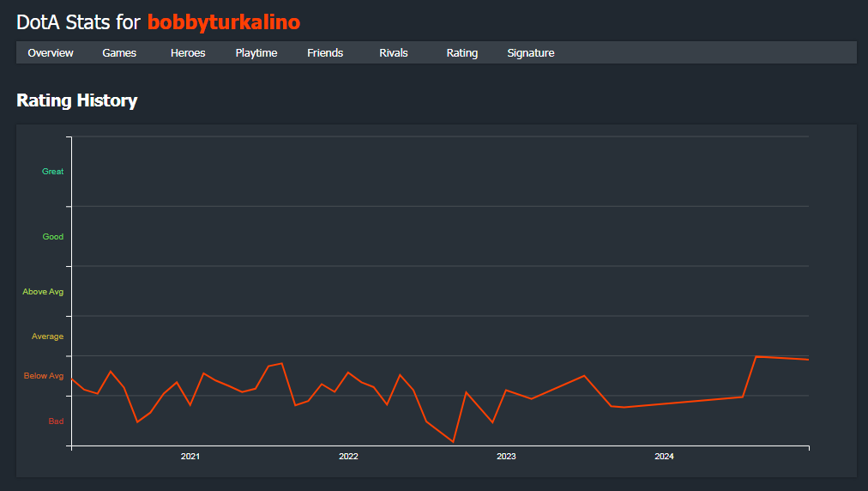Viewport: 868px width, 491px height.
Task: Click the 2024 label on the timeline axis
Action: pyautogui.click(x=664, y=456)
